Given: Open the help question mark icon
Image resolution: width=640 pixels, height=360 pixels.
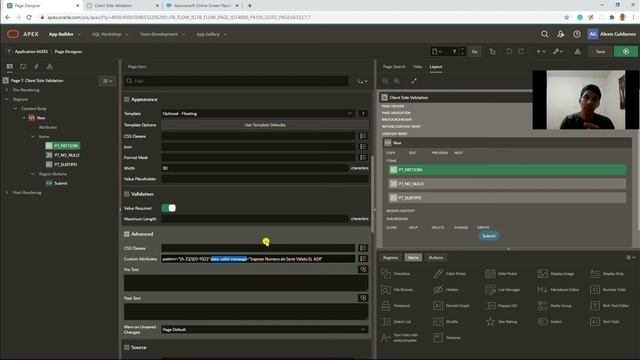Looking at the screenshot, I should (x=576, y=34).
